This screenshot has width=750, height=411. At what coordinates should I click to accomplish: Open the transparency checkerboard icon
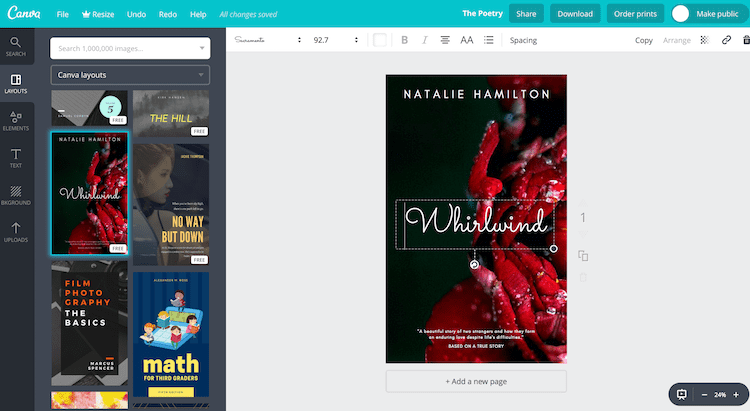pos(704,40)
